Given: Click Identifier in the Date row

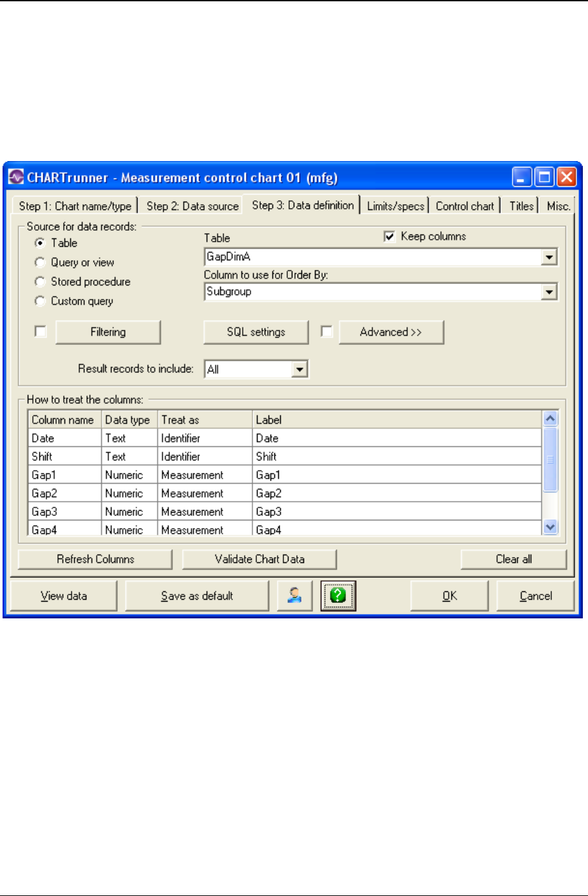Looking at the screenshot, I should click(205, 438).
